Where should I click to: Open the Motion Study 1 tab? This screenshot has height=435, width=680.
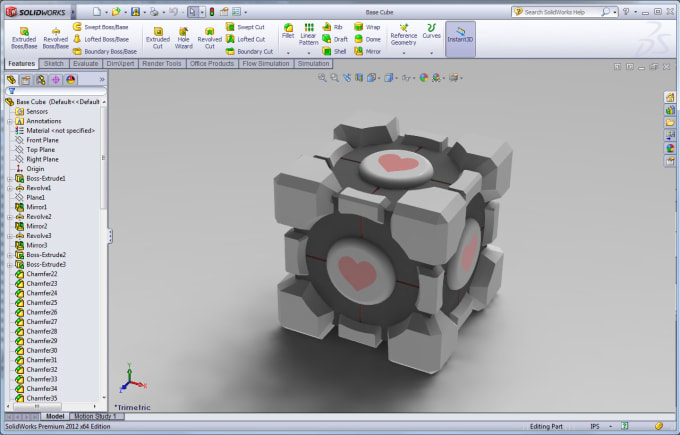(x=95, y=416)
